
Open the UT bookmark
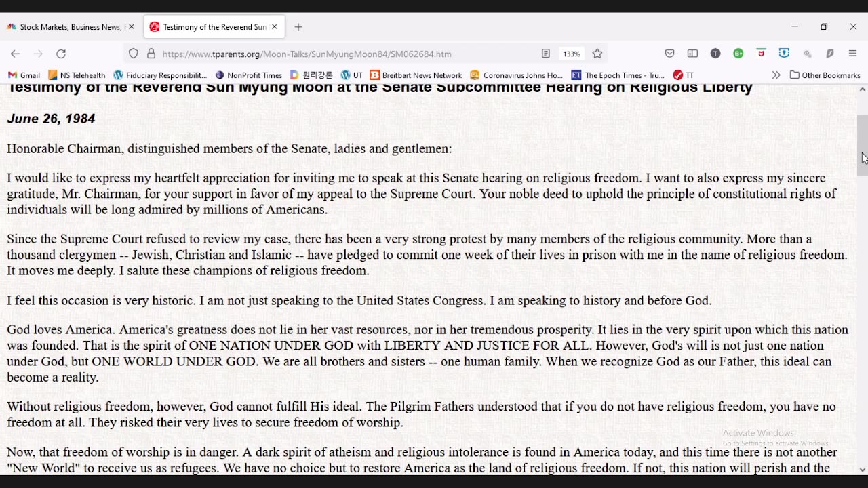(x=351, y=75)
